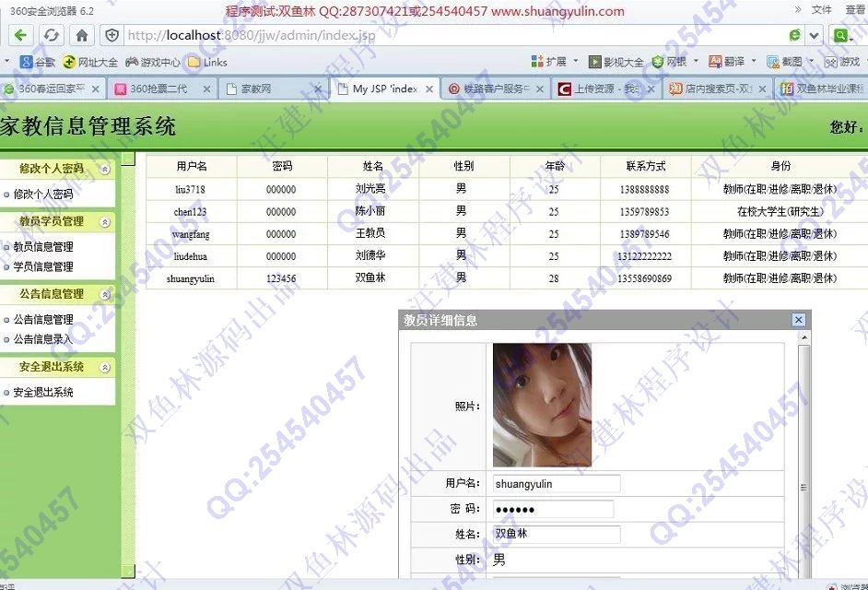Open the 游戏中心 bookmark
Screen dimensions: 868x590
(x=153, y=62)
